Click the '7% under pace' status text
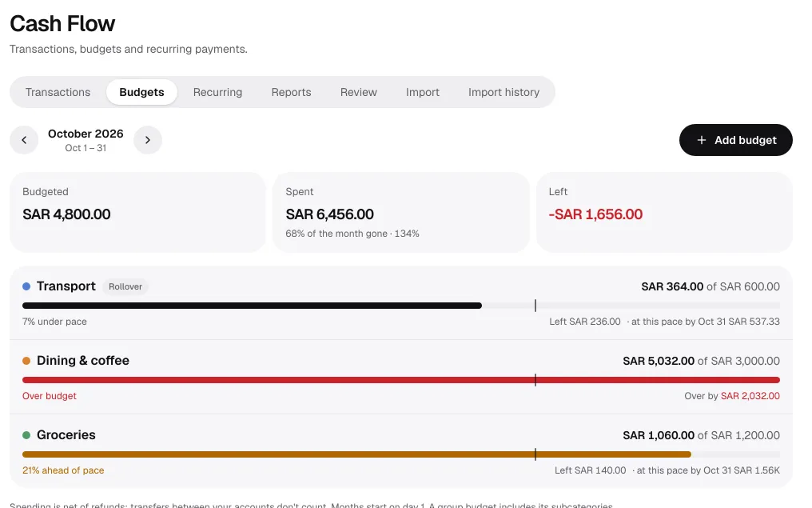This screenshot has height=508, width=812. (x=54, y=322)
